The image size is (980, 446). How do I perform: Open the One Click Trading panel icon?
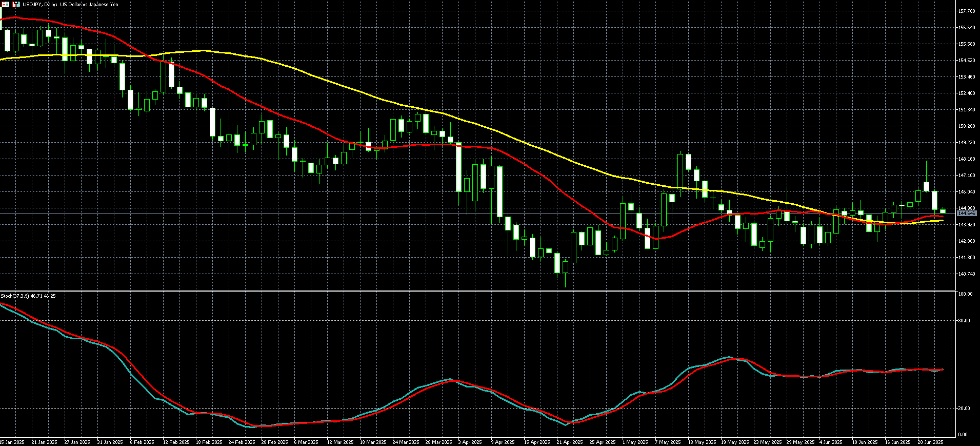[6, 4]
